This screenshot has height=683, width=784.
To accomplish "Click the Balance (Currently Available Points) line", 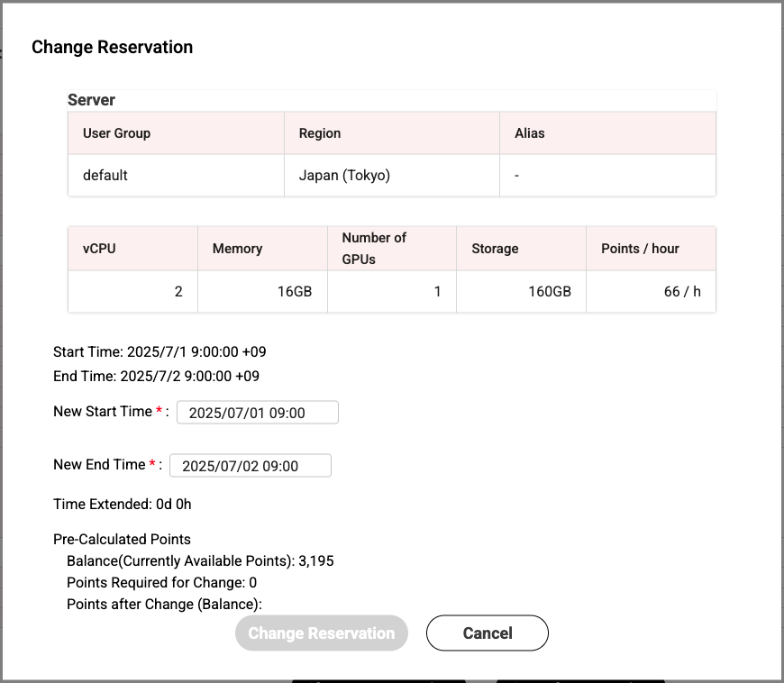I will [200, 561].
